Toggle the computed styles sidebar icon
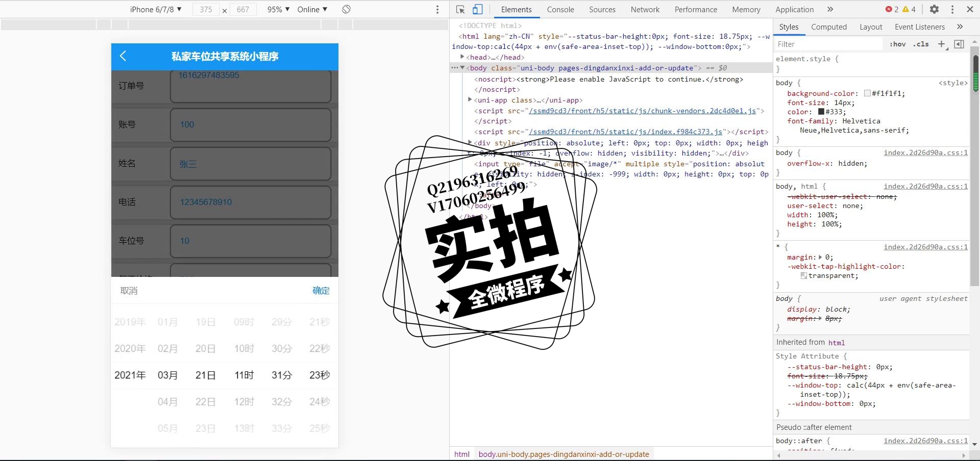This screenshot has height=461, width=980. 959,44
